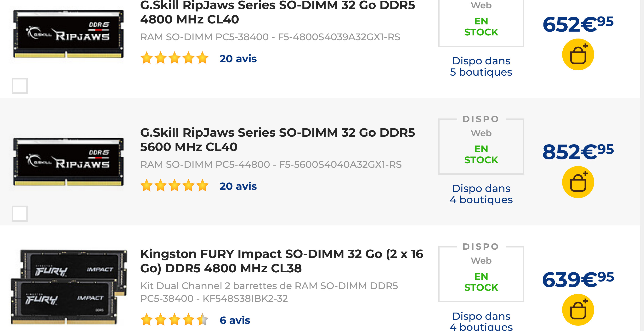Viewport: 644px width, 331px height.
Task: View 20 avis for RipJaws 5600 MHz
Action: pyautogui.click(x=238, y=186)
